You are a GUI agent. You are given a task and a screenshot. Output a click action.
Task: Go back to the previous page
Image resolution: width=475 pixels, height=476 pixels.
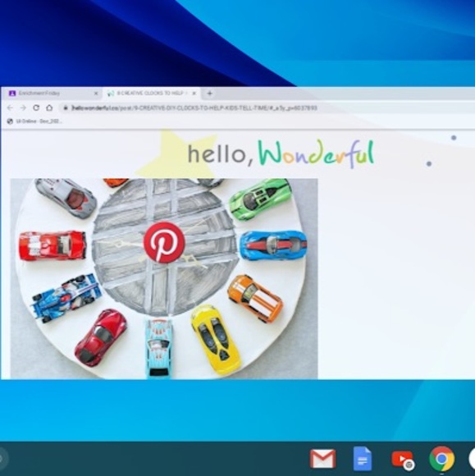tap(10, 108)
